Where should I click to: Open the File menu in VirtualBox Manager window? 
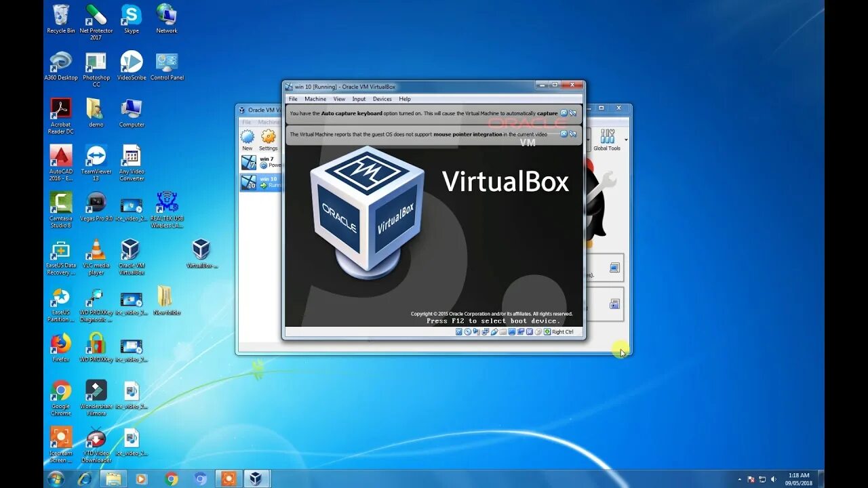(x=247, y=122)
